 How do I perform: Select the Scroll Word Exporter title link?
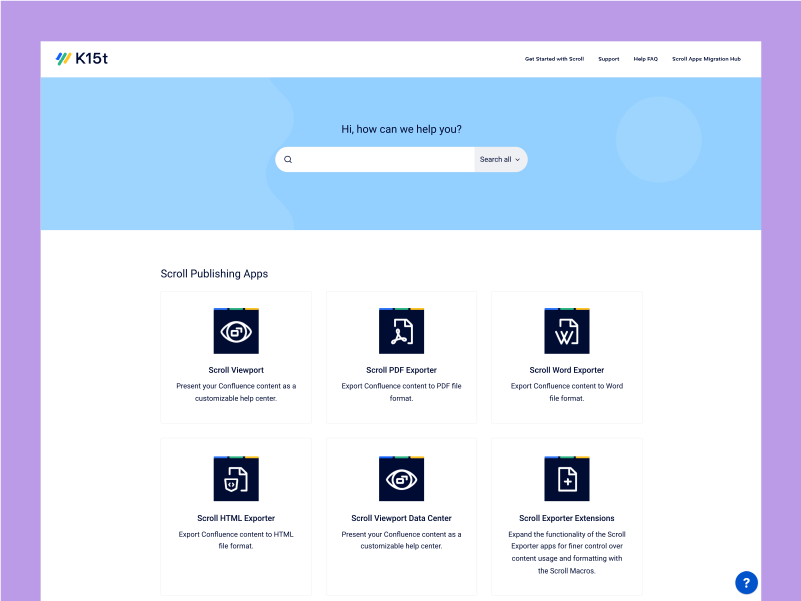pos(566,370)
